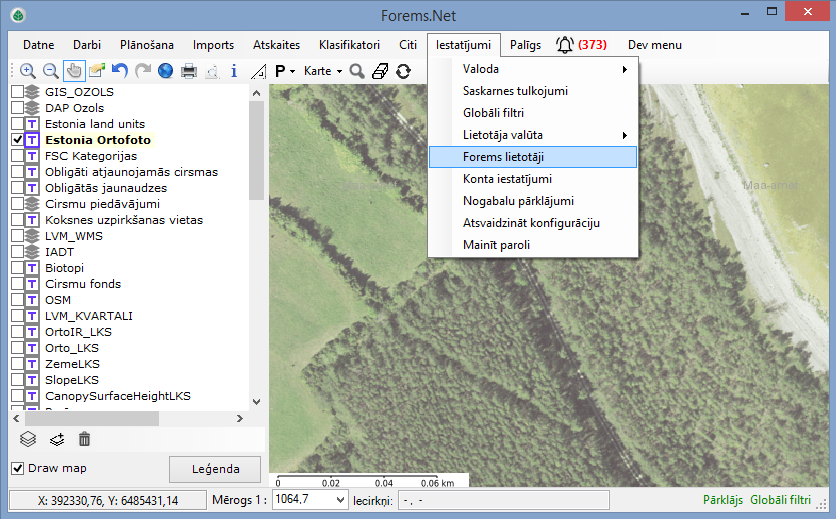
Task: Click the add layer icon with plus
Action: click(x=56, y=438)
